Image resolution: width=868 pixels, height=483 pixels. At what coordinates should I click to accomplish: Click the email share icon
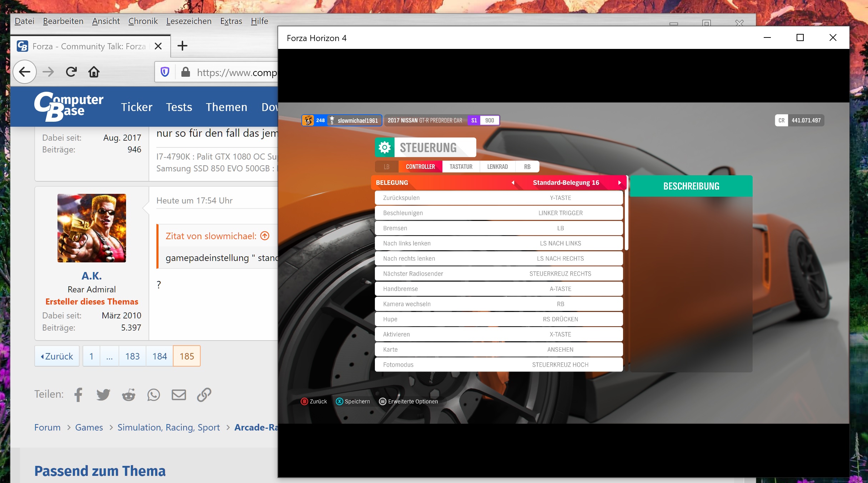coord(179,394)
